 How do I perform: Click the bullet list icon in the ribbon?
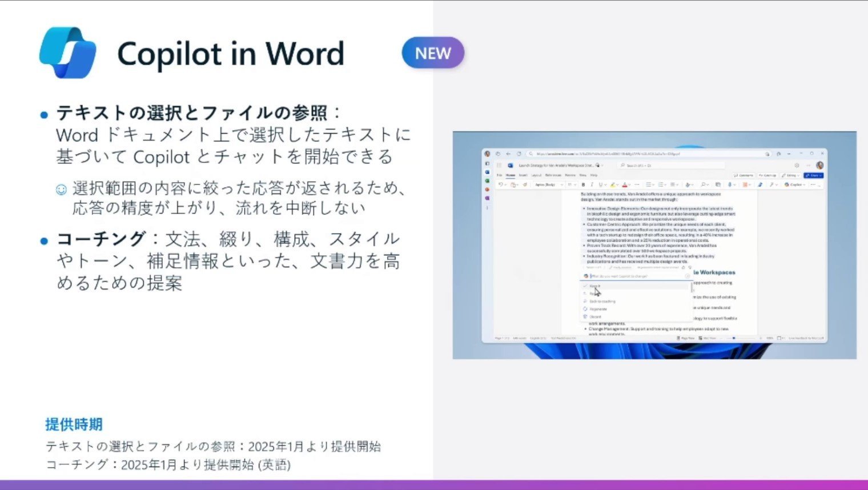[650, 184]
